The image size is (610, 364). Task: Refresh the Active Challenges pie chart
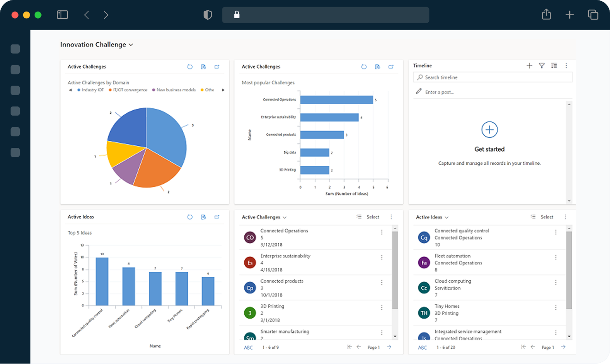[x=190, y=67]
